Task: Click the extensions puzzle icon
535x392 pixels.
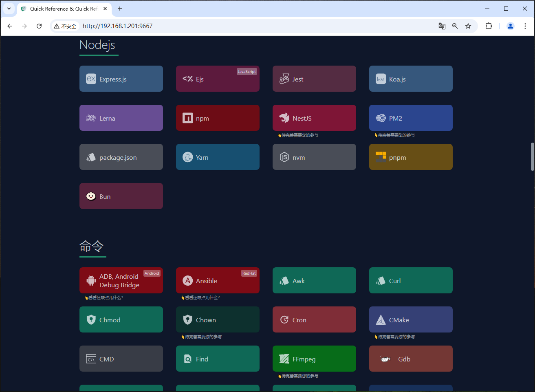Action: tap(489, 26)
